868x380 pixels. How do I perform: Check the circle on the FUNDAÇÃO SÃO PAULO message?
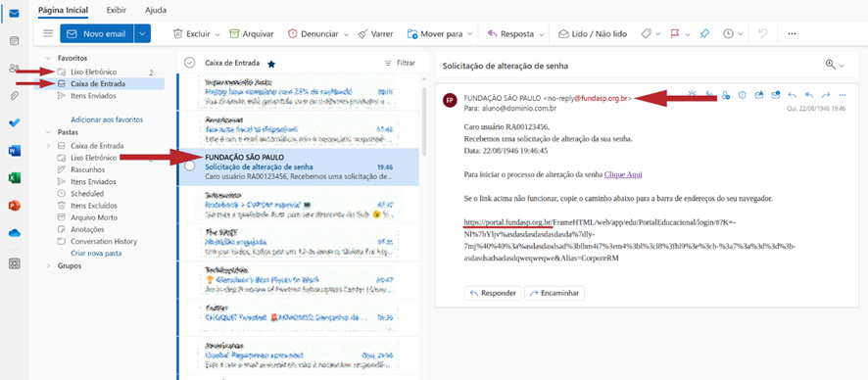tap(190, 166)
